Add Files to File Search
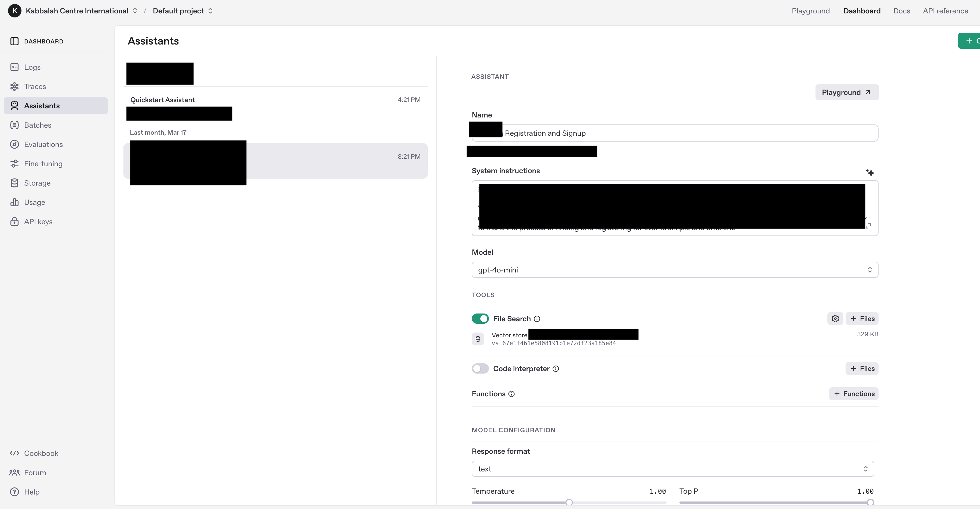The height and width of the screenshot is (509, 980). tap(862, 319)
